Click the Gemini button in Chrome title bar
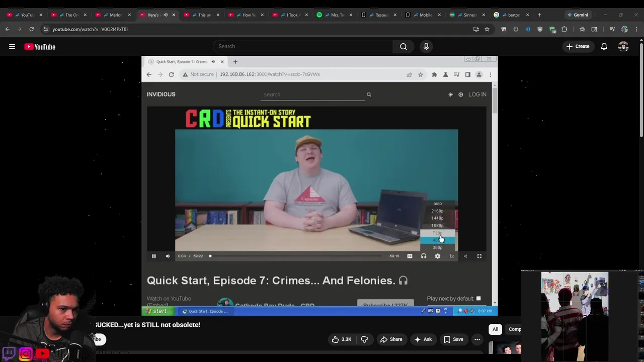This screenshot has width=644, height=362. point(577,15)
